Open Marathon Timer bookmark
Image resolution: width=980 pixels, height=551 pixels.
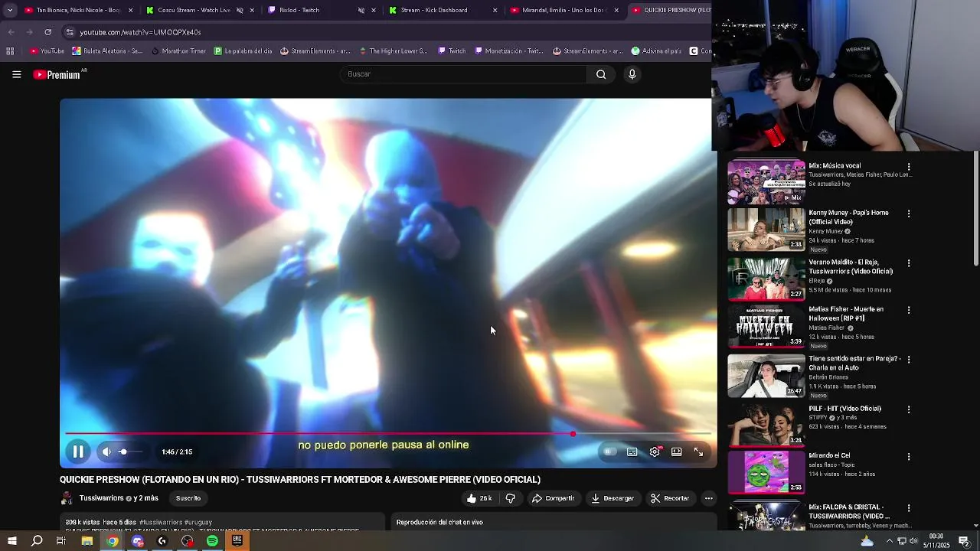click(x=178, y=51)
